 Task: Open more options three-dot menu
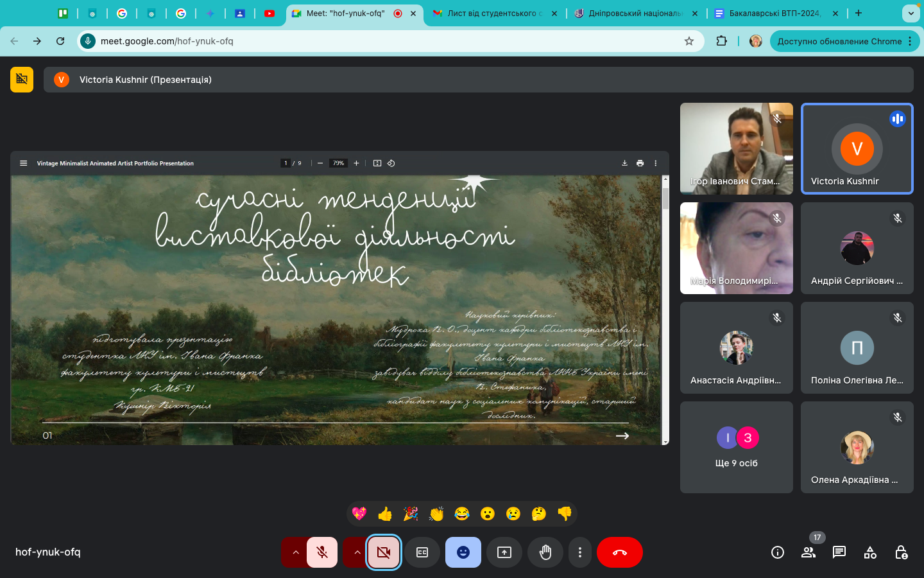580,552
